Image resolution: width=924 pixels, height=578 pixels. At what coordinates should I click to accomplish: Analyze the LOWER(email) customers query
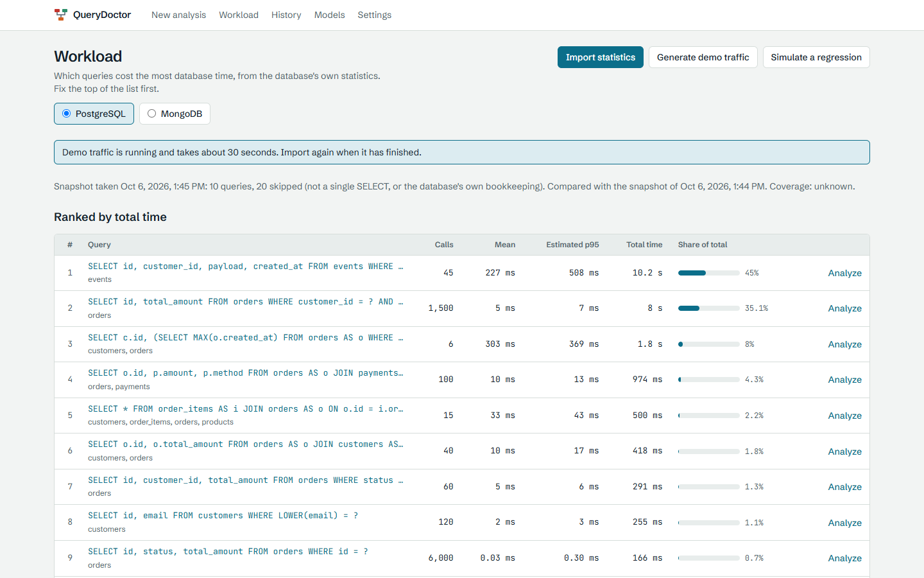[844, 523]
